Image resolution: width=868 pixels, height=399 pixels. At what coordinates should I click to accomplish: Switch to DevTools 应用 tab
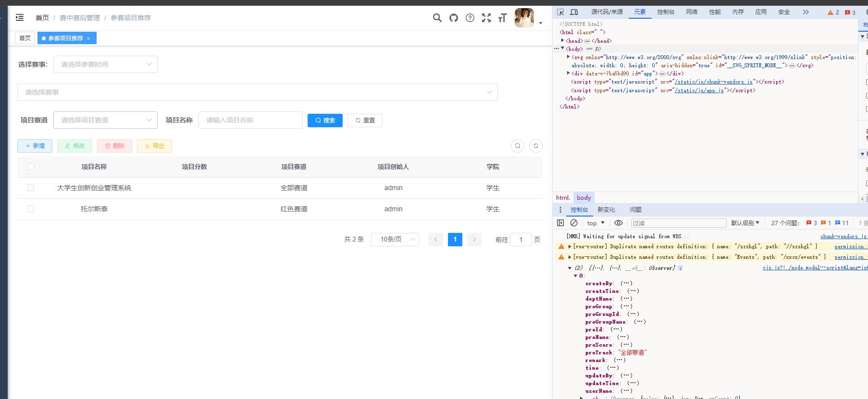[x=761, y=12]
